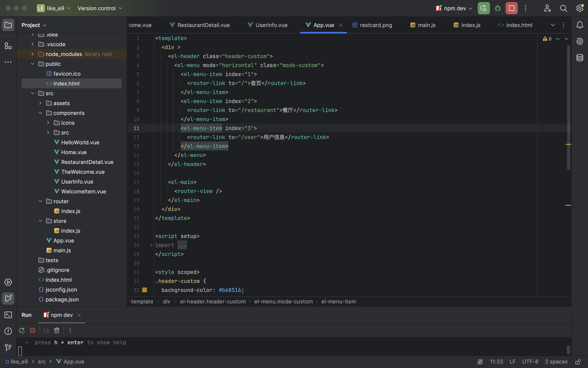This screenshot has height=368, width=588.
Task: Show hidden editor tabs dropdown arrow
Action: [x=553, y=25]
